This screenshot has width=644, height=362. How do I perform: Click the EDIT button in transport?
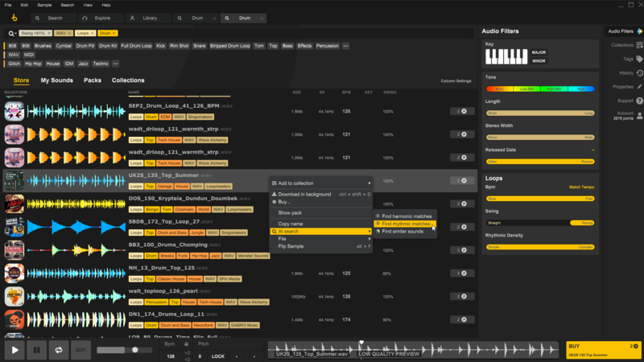tap(80, 350)
